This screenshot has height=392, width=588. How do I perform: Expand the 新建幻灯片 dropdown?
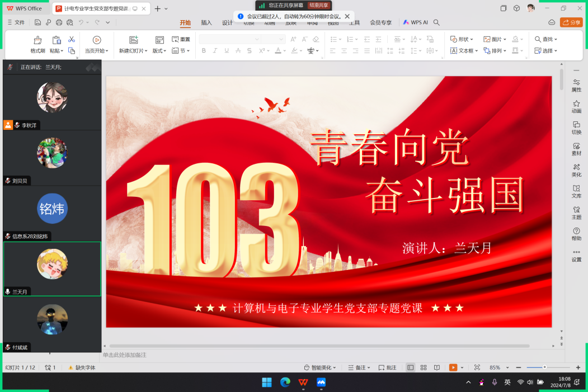133,51
